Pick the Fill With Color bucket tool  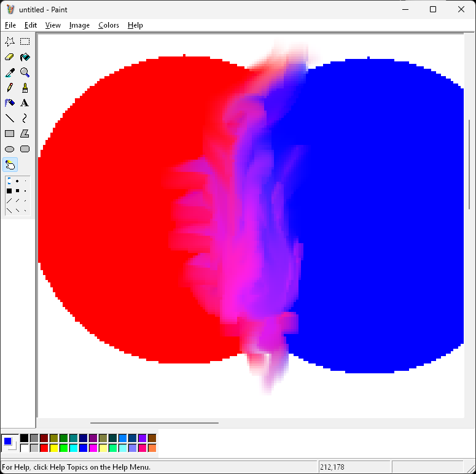(x=25, y=56)
